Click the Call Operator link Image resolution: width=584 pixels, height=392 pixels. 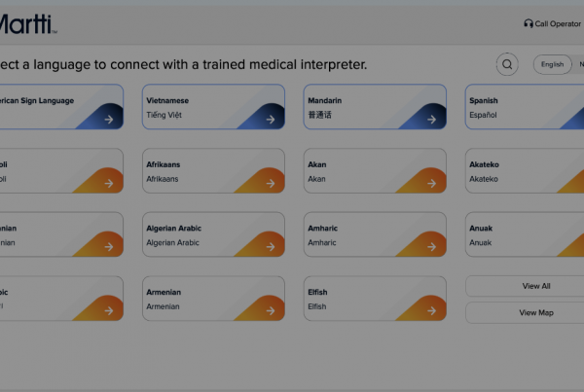click(552, 23)
